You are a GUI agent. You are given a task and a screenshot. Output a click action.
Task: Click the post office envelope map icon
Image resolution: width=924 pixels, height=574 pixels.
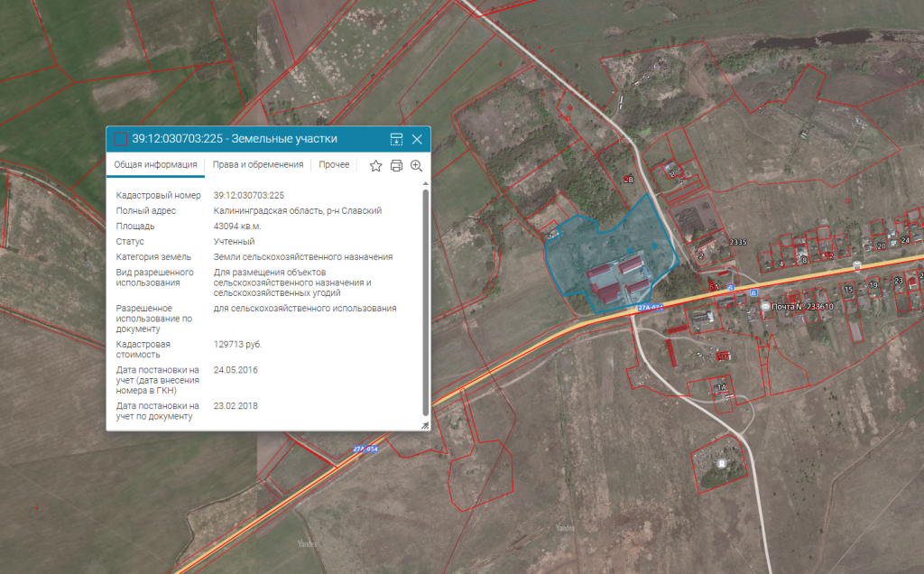[765, 307]
